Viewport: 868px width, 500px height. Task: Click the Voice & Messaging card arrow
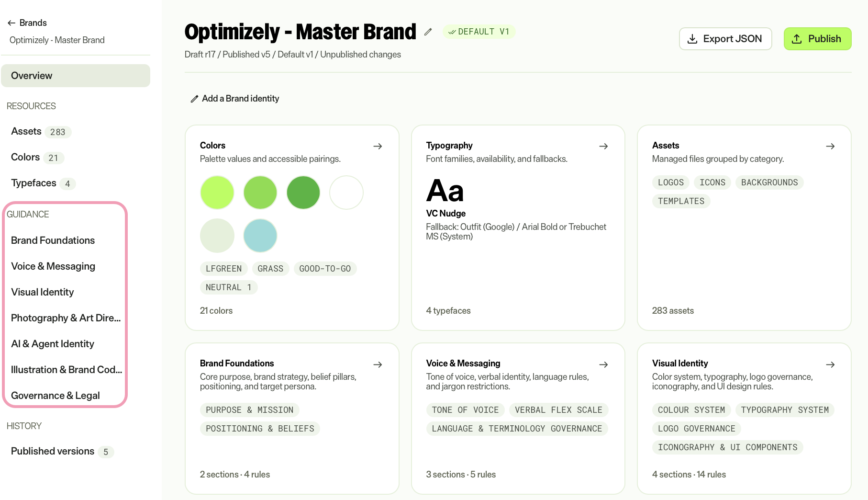(603, 364)
